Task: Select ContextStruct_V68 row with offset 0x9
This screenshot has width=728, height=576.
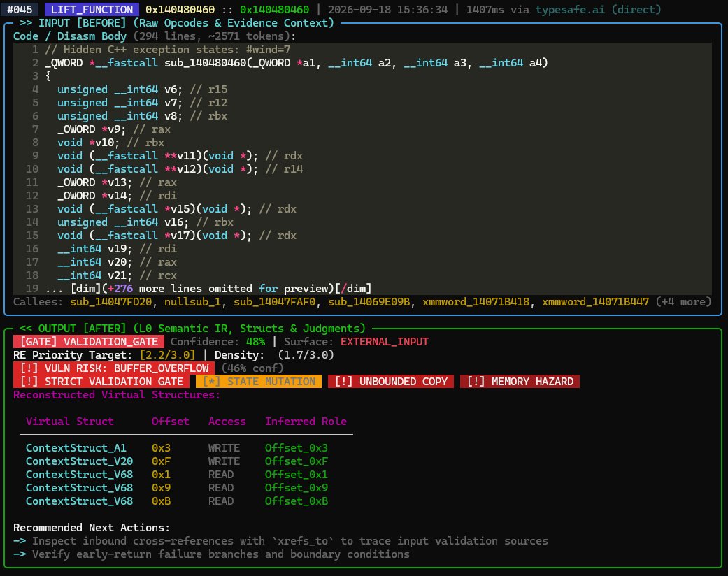Action: tap(186, 488)
